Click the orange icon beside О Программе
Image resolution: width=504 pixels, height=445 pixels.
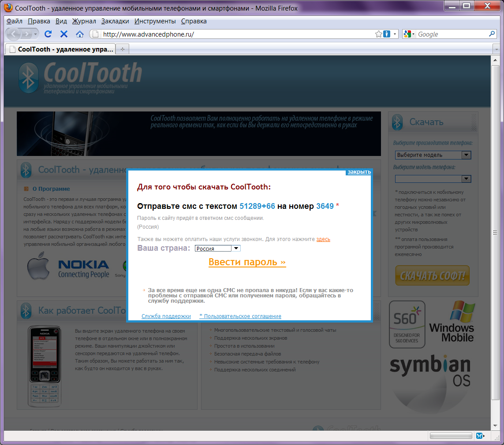(x=26, y=189)
